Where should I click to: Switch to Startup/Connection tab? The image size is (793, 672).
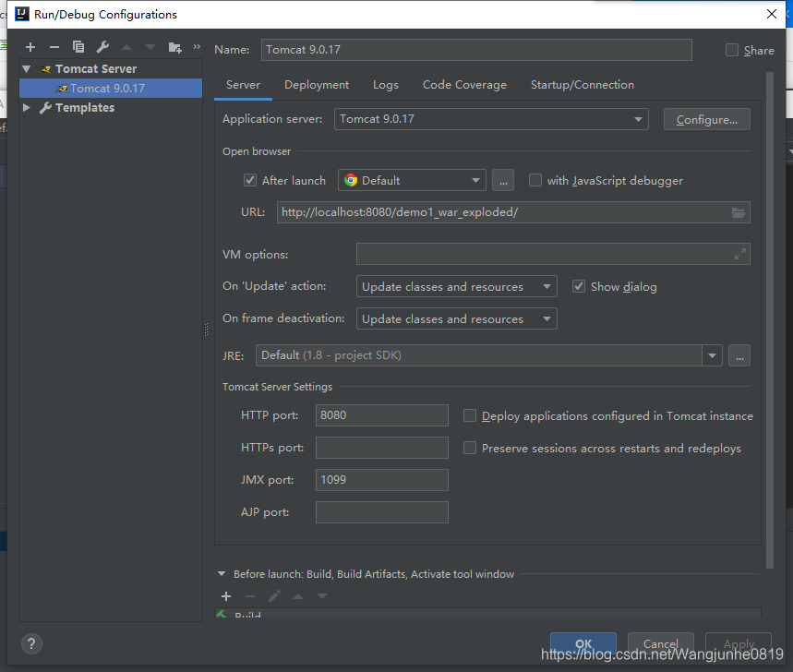[x=583, y=85]
